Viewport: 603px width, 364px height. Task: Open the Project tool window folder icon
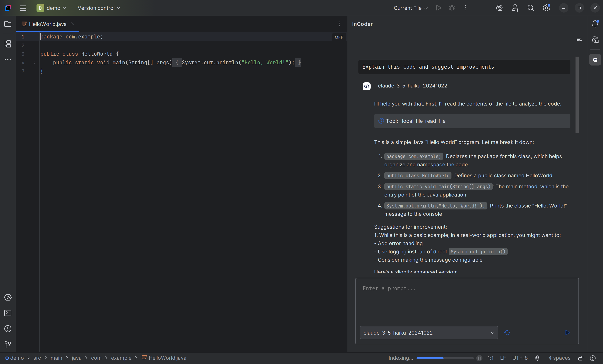point(8,24)
